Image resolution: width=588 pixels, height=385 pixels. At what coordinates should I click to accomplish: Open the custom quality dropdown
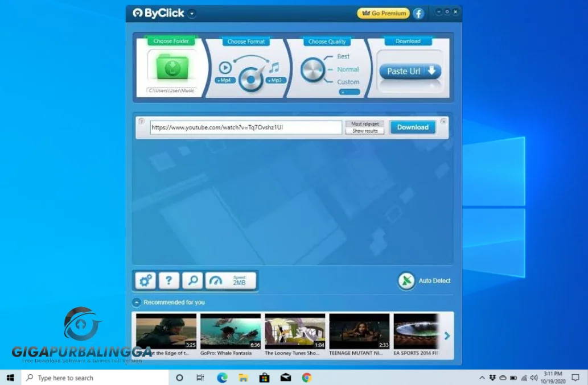[349, 92]
